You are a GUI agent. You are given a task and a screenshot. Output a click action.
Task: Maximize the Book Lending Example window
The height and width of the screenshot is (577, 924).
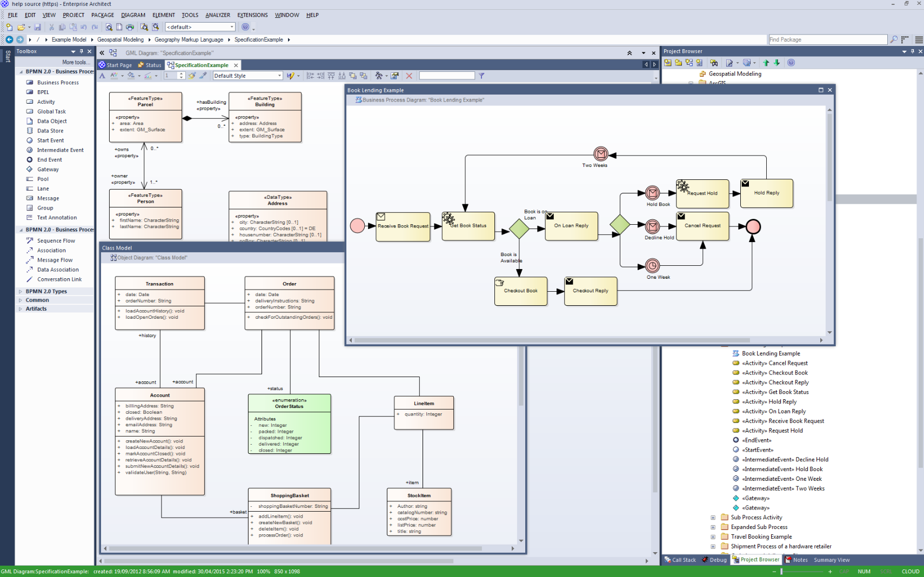point(821,90)
